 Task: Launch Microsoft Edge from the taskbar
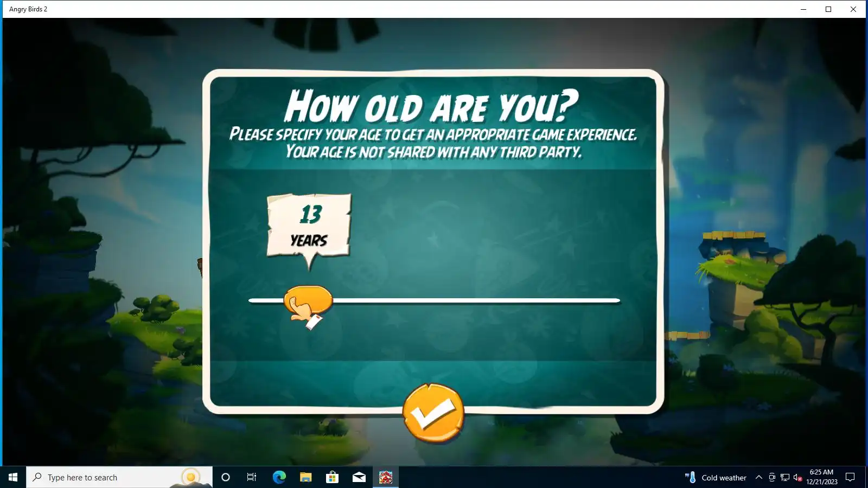pyautogui.click(x=279, y=477)
